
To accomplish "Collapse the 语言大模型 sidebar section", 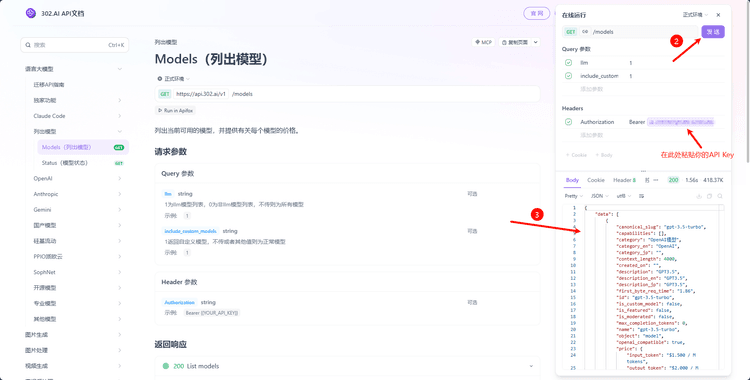I will [119, 69].
